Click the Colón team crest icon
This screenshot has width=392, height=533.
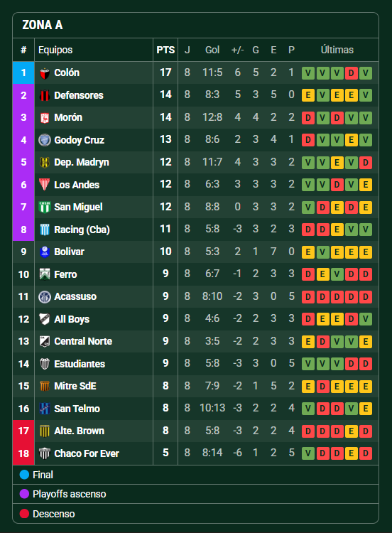pyautogui.click(x=45, y=73)
